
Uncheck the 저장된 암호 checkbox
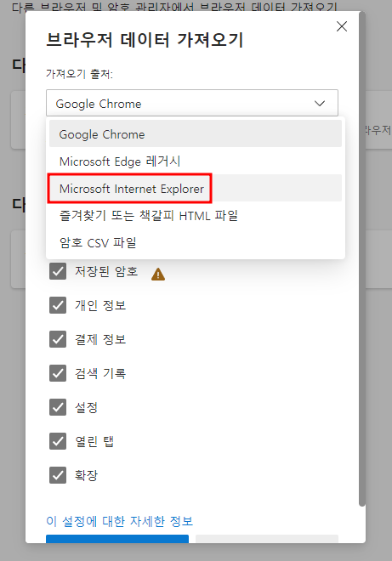click(x=58, y=271)
